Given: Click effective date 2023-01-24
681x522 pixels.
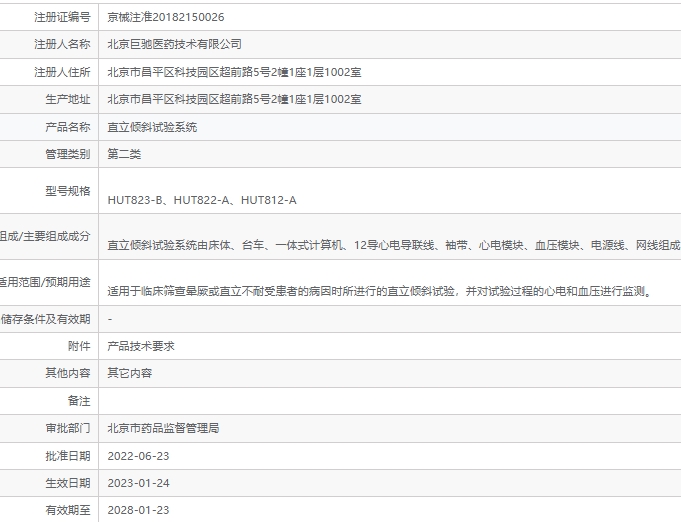Looking at the screenshot, I should (x=138, y=483).
